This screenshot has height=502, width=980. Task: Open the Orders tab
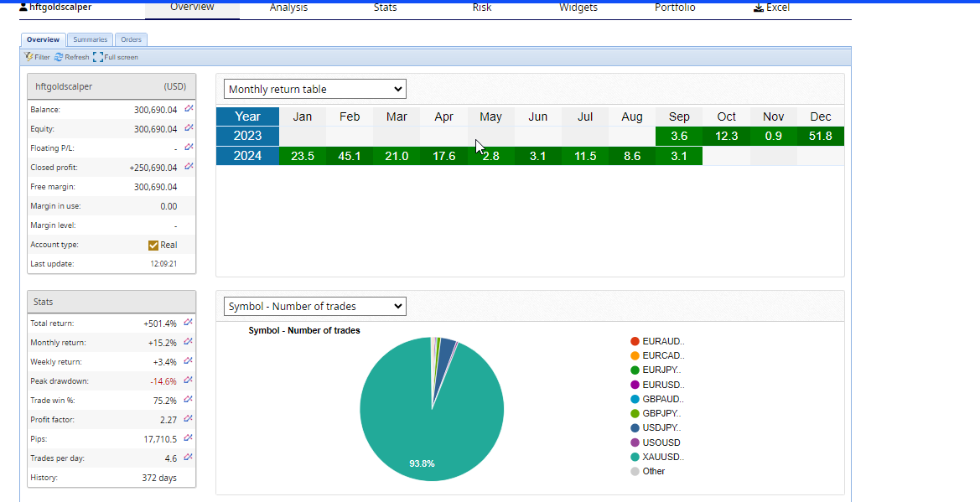[131, 39]
